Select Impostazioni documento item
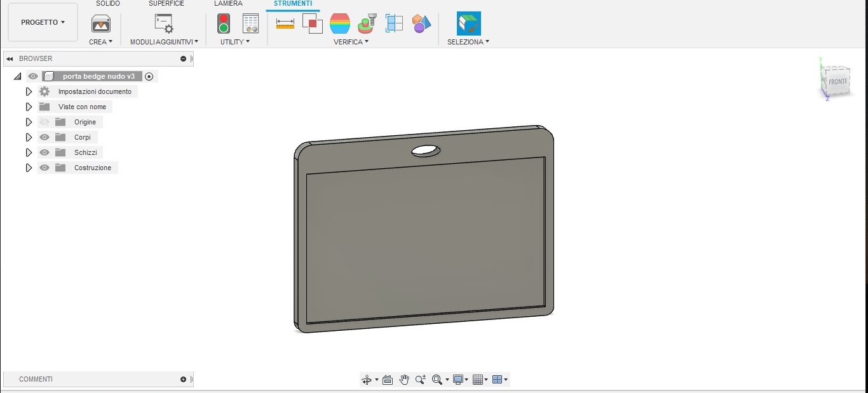This screenshot has height=393, width=868. click(x=95, y=91)
